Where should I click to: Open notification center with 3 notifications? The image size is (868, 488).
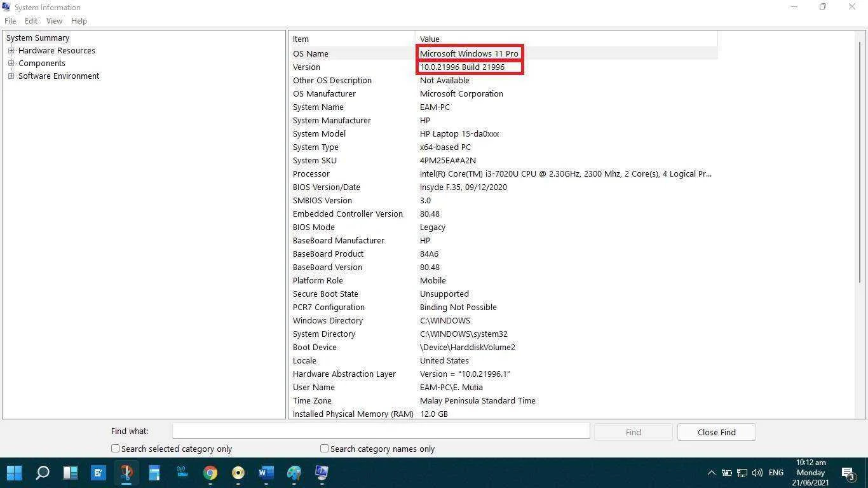point(848,473)
